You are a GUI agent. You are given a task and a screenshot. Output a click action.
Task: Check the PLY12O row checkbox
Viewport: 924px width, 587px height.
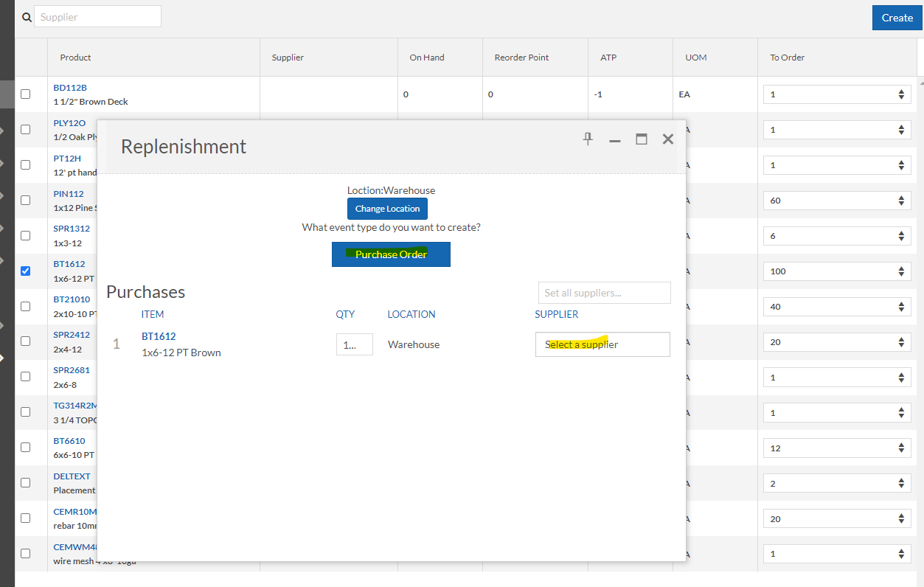[x=26, y=129]
